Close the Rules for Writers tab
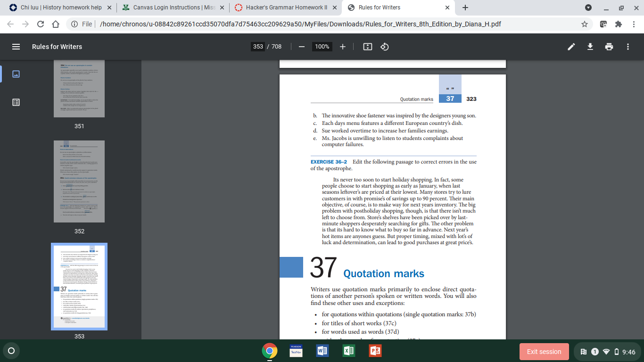644x362 pixels. pyautogui.click(x=447, y=8)
